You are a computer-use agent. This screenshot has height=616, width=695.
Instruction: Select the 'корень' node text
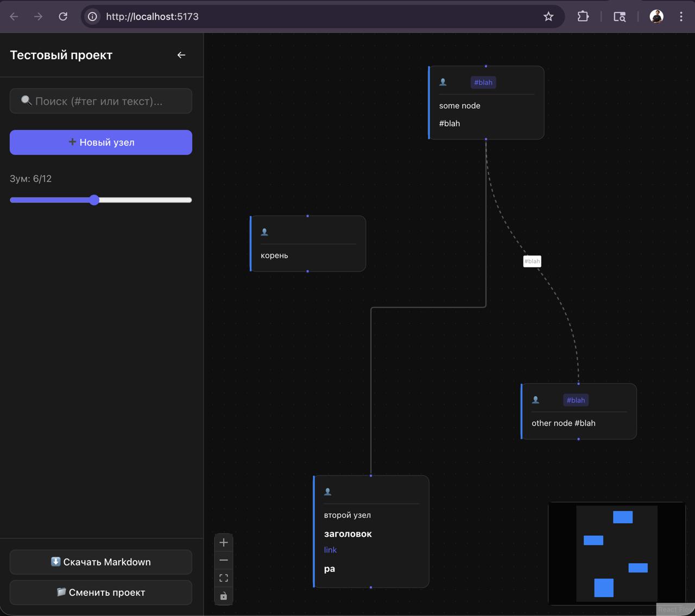point(274,255)
